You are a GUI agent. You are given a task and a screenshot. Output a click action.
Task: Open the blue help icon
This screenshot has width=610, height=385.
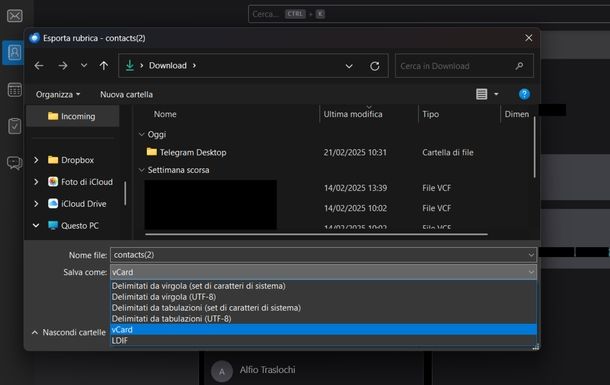pyautogui.click(x=524, y=94)
